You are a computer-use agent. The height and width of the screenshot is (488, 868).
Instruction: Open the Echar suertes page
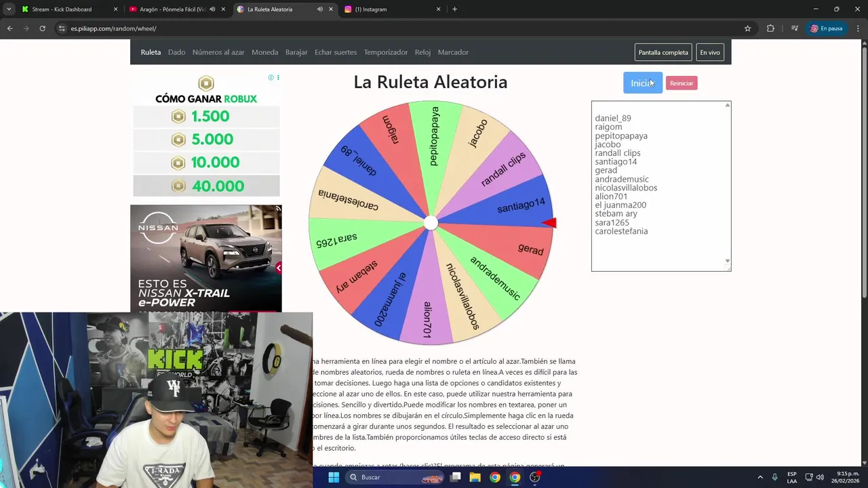(x=336, y=52)
